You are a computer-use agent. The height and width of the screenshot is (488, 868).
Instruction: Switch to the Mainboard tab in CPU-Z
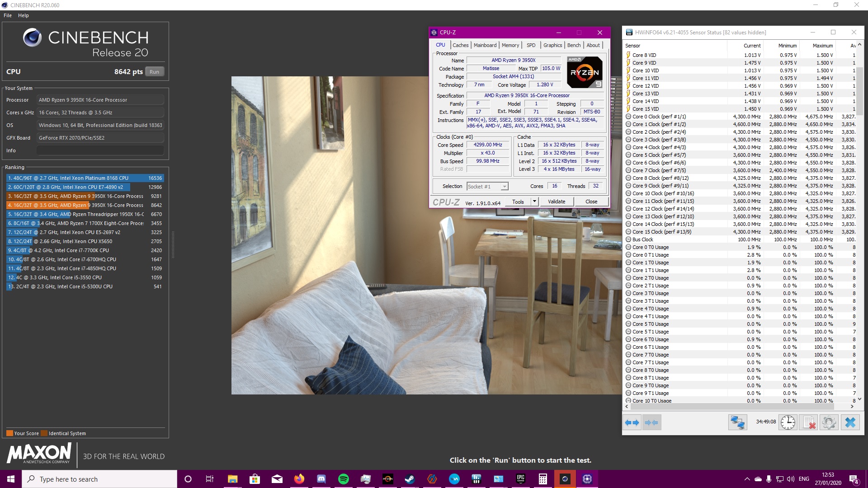point(485,45)
